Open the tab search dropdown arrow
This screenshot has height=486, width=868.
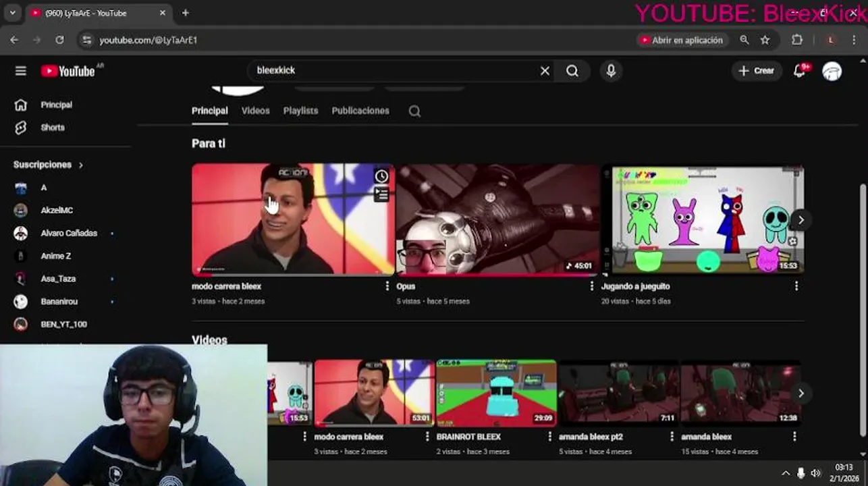12,13
